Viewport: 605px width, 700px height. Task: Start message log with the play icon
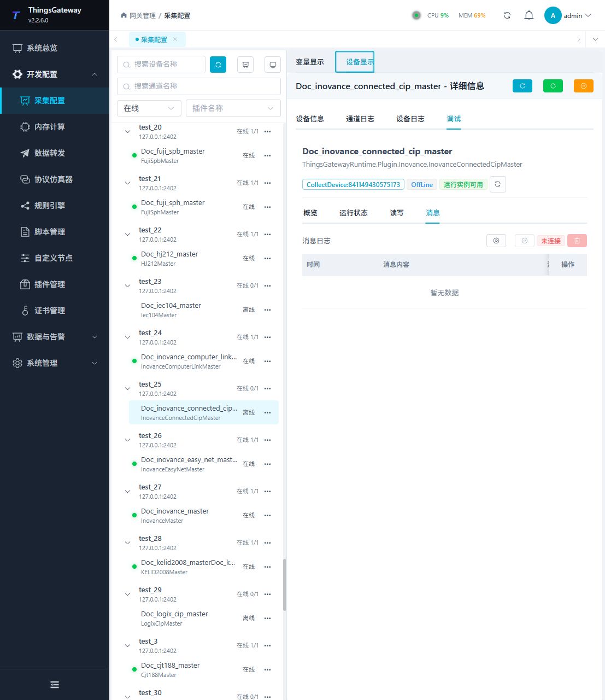(496, 241)
